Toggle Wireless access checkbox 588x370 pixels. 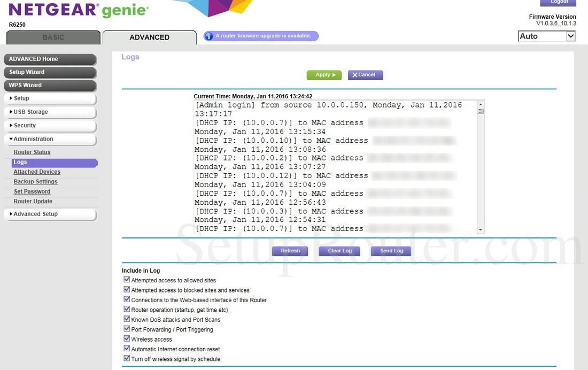[127, 338]
